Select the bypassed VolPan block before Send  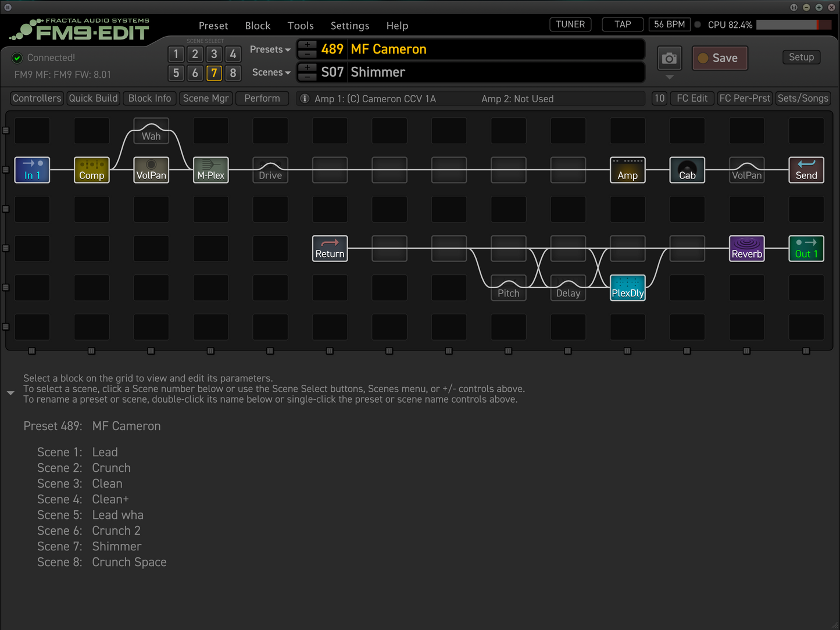pyautogui.click(x=747, y=170)
